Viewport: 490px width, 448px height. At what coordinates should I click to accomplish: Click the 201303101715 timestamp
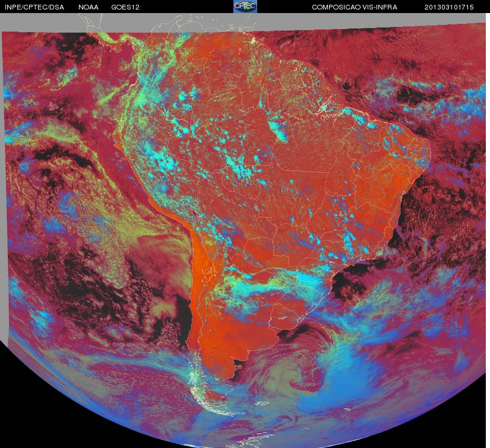point(449,7)
